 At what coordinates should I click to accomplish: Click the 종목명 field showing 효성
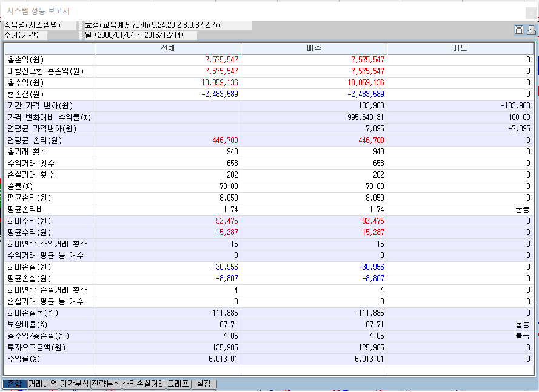[153, 25]
